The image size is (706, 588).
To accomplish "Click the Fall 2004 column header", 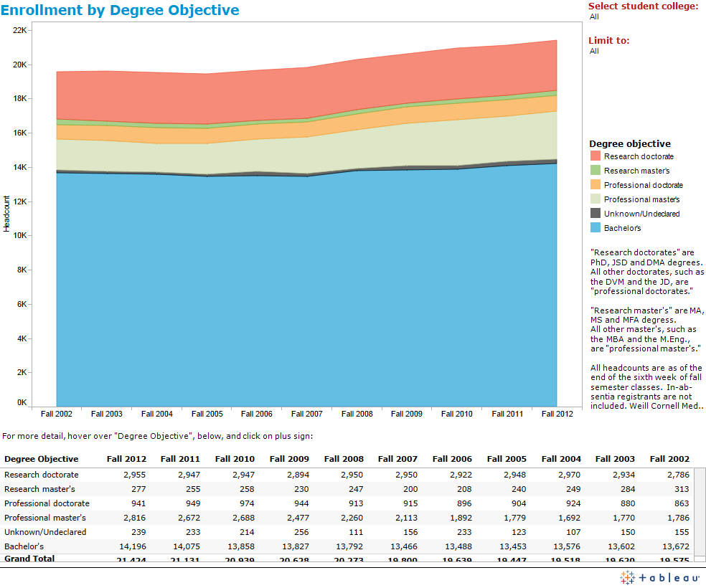I will pos(561,459).
